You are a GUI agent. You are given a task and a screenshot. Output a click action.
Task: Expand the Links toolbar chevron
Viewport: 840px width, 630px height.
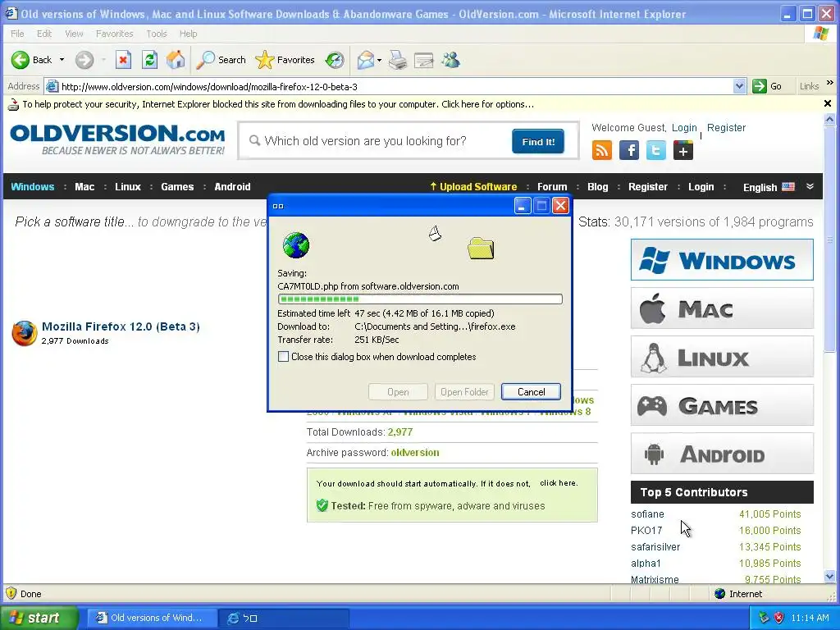tap(830, 83)
